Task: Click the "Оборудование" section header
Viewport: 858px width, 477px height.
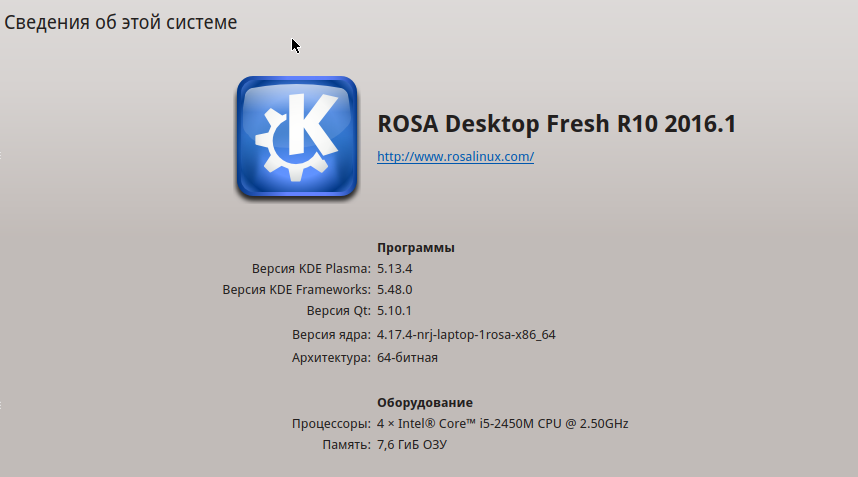Action: point(425,403)
